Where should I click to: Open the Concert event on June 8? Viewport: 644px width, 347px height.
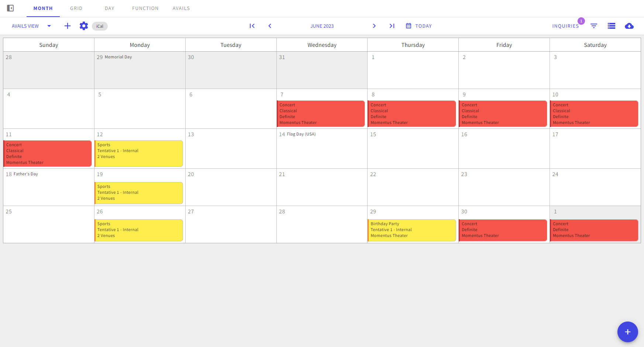click(412, 114)
